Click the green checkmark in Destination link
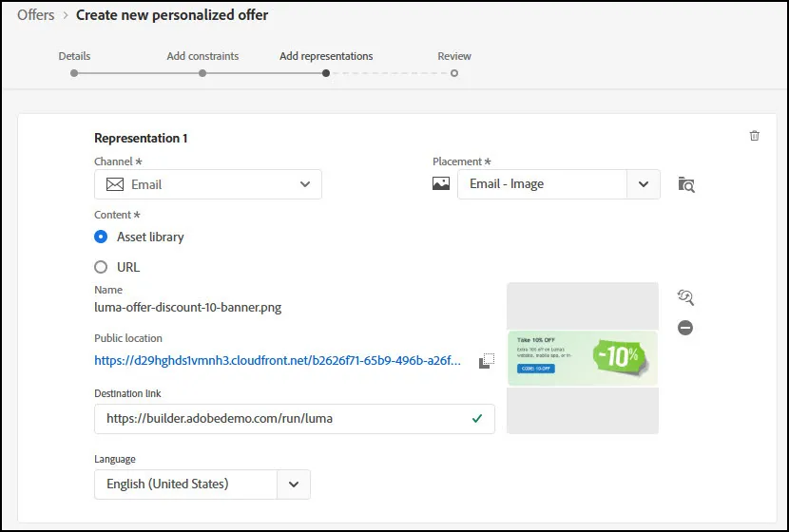The width and height of the screenshot is (789, 532). click(x=477, y=418)
